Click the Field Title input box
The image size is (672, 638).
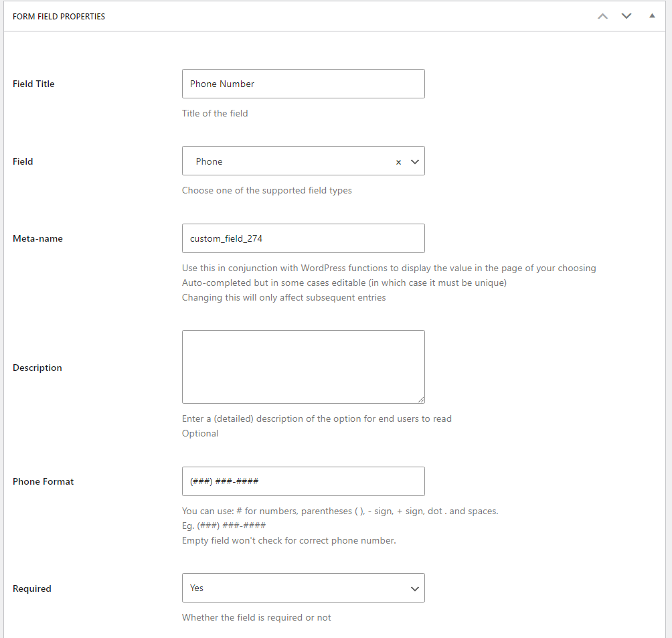coord(303,84)
